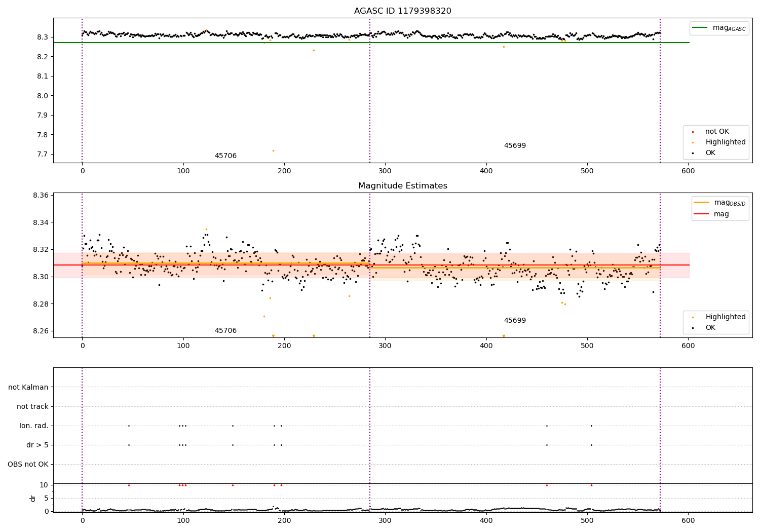Click the "Ion. rad." axis label
Viewport: 760px width, 532px height.
pos(34,426)
